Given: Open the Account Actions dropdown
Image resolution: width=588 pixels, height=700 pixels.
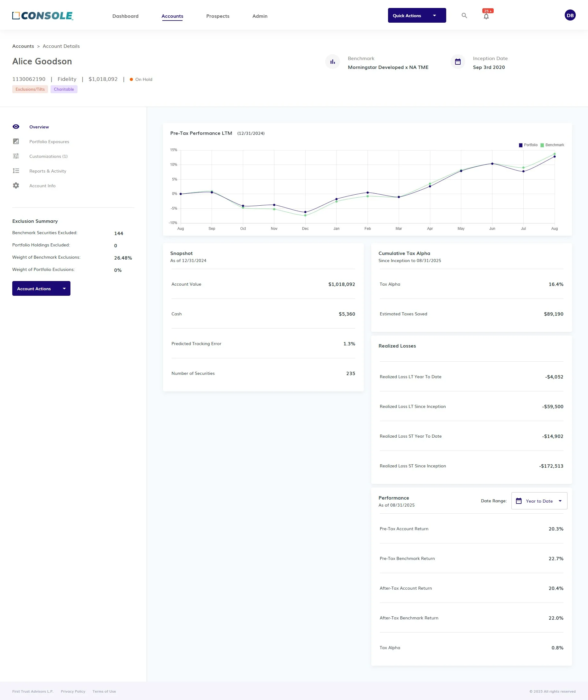Looking at the screenshot, I should pyautogui.click(x=41, y=288).
